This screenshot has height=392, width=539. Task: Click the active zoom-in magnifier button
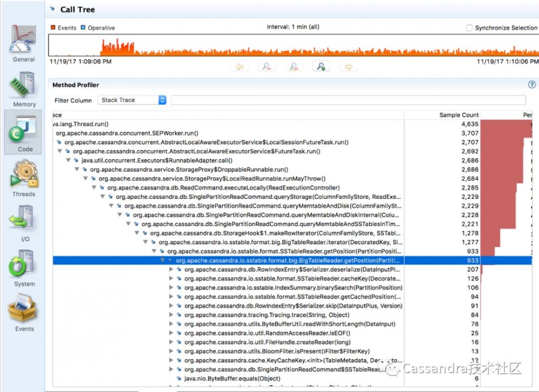(321, 66)
